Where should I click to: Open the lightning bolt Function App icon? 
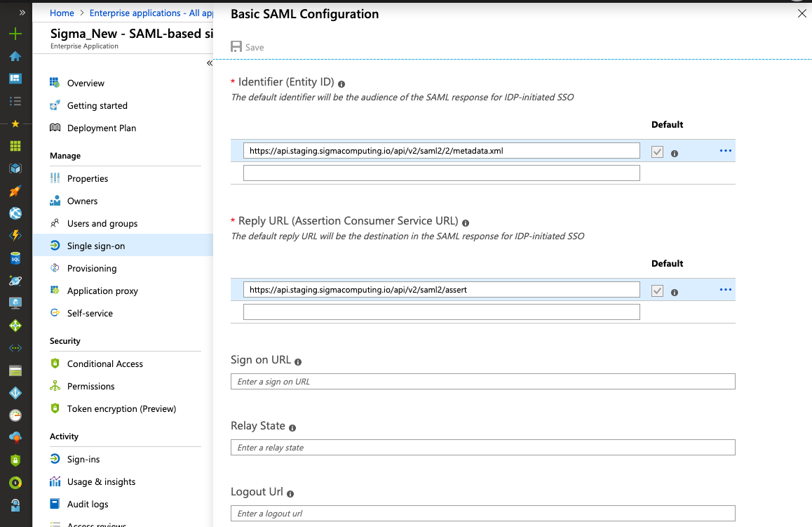(15, 236)
